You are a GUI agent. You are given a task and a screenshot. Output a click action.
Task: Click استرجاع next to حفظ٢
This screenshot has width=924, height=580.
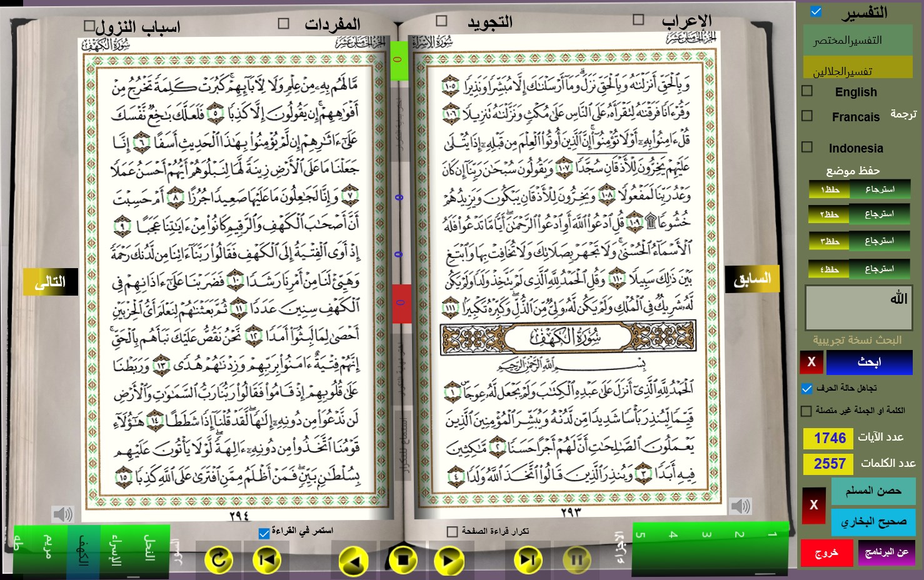tap(880, 214)
